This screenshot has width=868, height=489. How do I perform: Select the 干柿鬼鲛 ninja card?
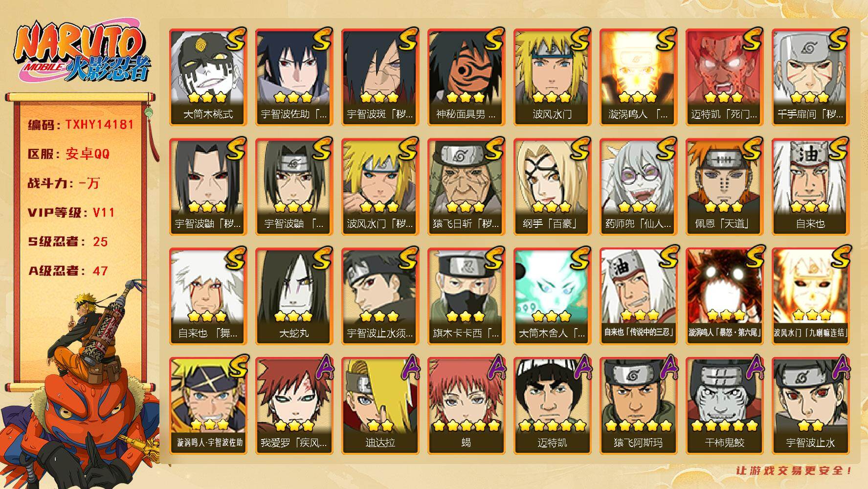(x=724, y=406)
